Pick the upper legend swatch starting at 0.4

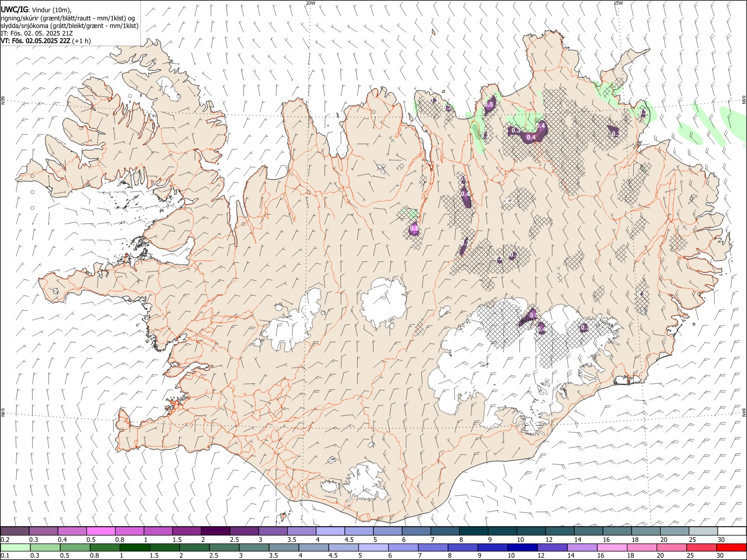click(72, 531)
